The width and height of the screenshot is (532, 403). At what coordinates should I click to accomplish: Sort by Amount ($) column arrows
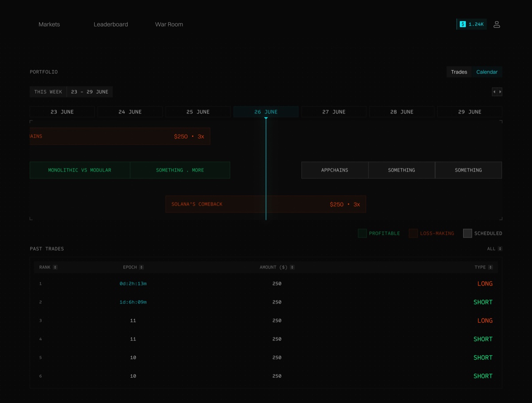click(x=292, y=267)
